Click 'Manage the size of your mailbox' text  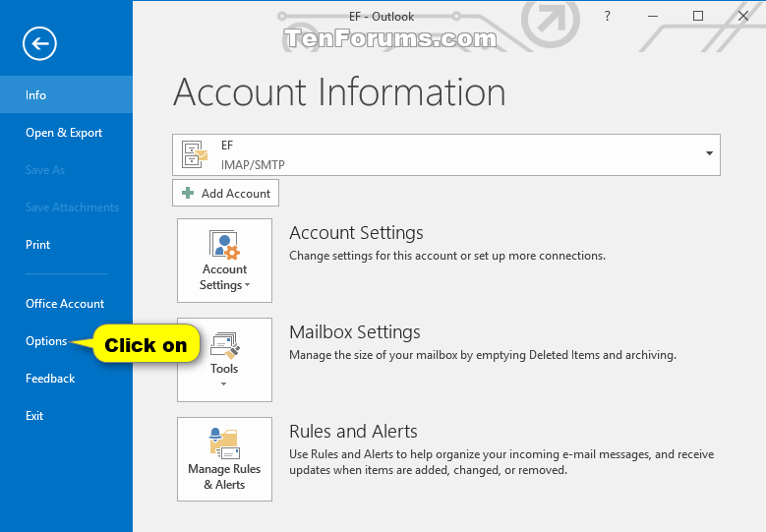click(x=483, y=355)
